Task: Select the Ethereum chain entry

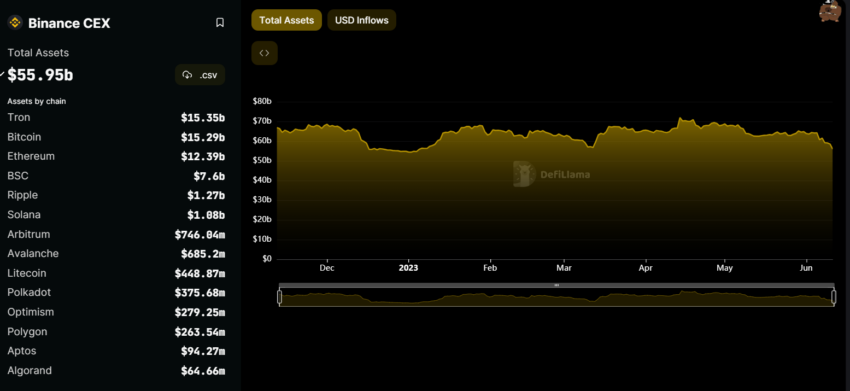Action: pyautogui.click(x=116, y=156)
